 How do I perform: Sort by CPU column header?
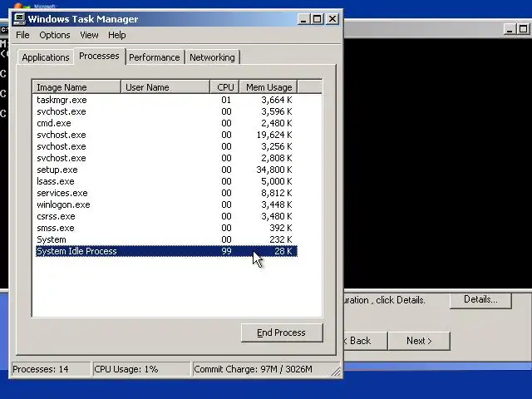pyautogui.click(x=225, y=87)
